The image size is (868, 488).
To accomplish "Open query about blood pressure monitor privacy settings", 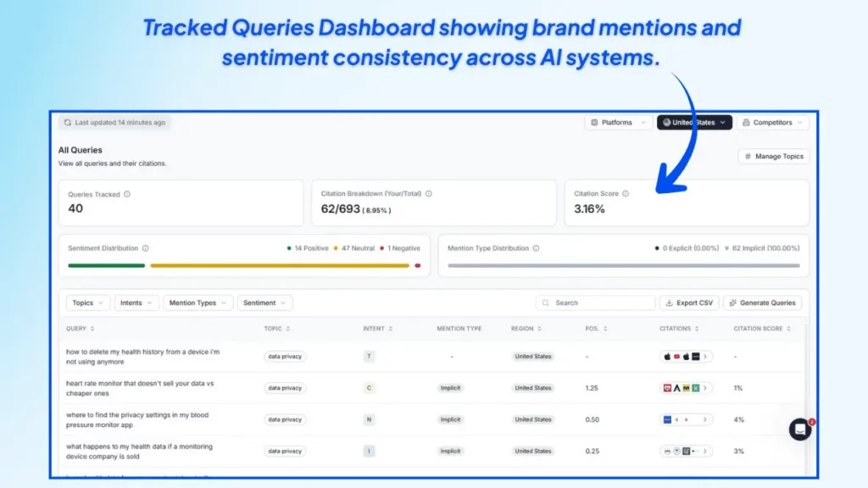I will point(137,420).
